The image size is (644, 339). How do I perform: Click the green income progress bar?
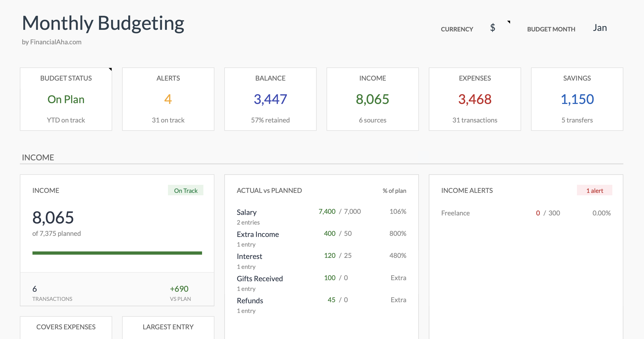coord(117,253)
